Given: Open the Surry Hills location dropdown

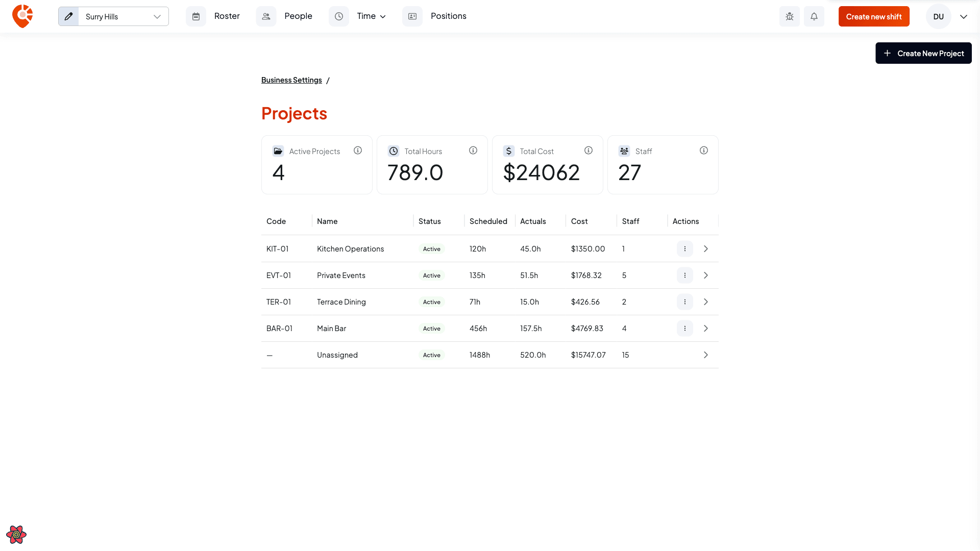Looking at the screenshot, I should point(123,16).
